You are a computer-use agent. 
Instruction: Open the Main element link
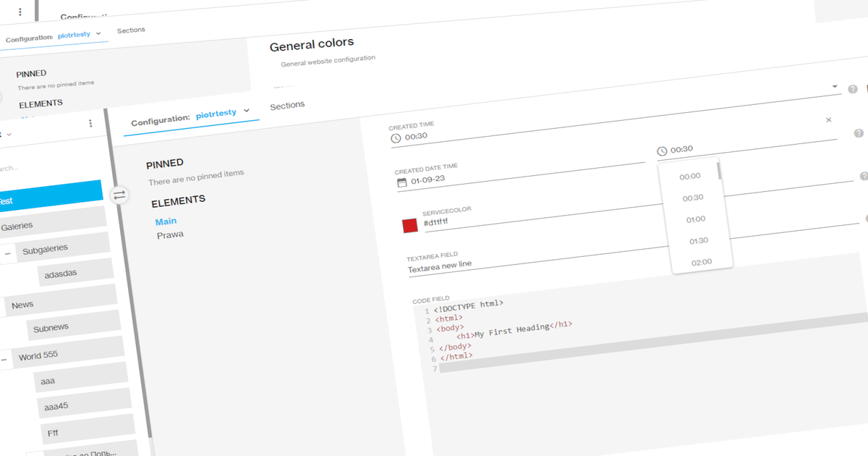pos(166,221)
